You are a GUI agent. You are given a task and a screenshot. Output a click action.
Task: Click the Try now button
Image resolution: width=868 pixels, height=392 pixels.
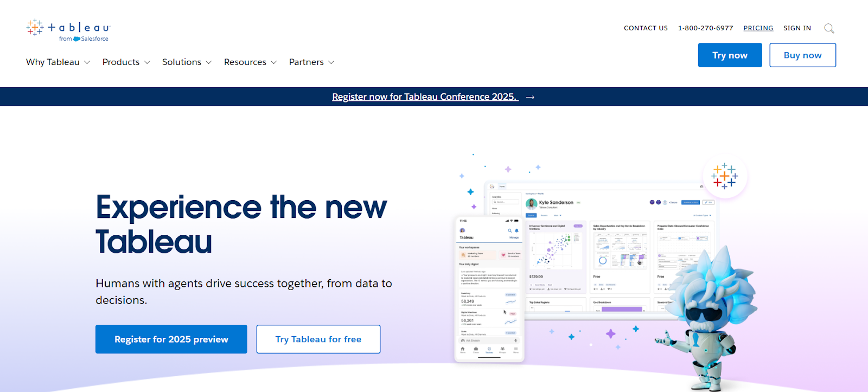tap(730, 55)
